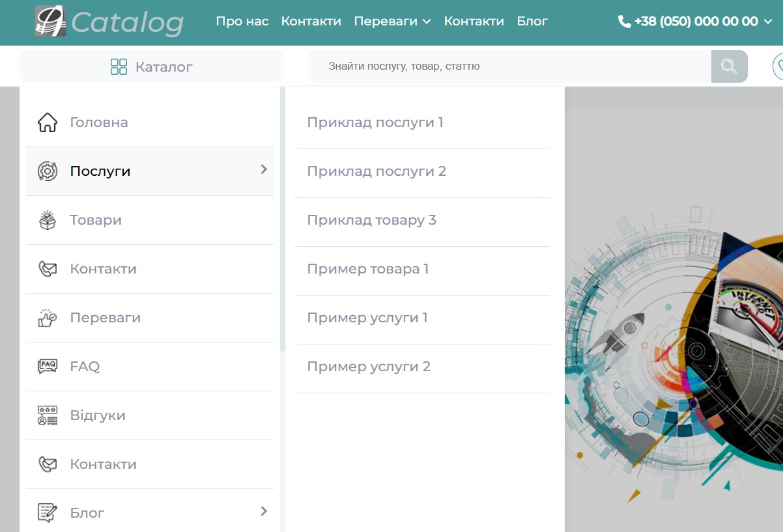Click the FAQ speech bubble icon
This screenshot has height=532, width=783.
click(48, 367)
